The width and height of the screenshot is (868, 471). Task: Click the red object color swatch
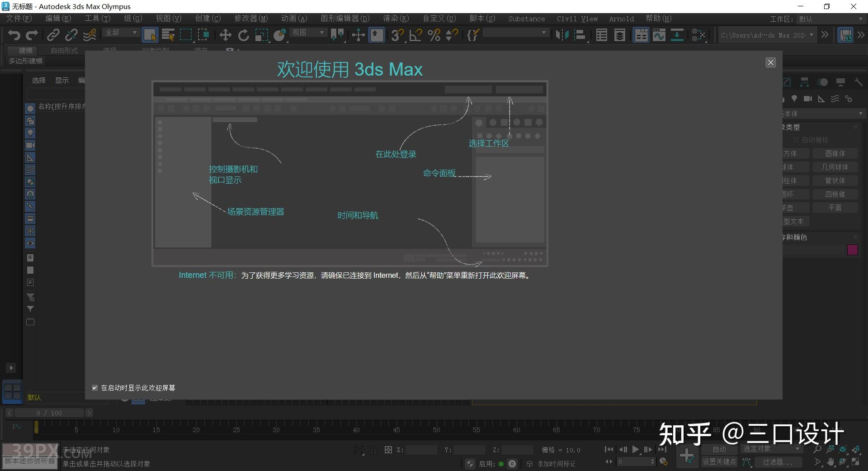(x=853, y=249)
